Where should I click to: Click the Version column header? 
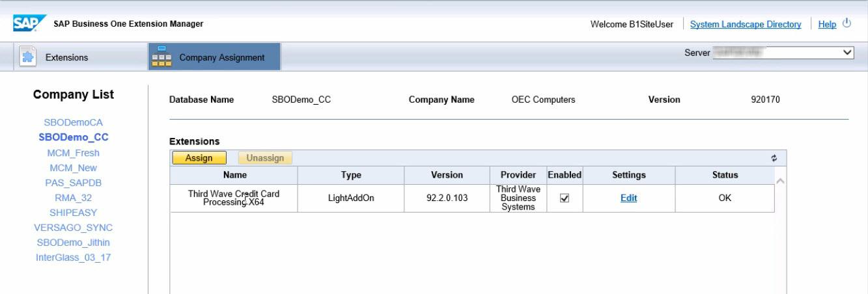point(447,175)
